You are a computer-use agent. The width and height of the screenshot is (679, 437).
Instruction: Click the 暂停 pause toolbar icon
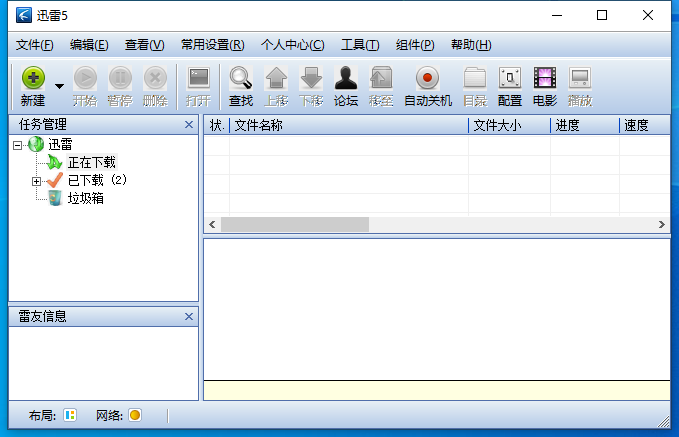(120, 86)
